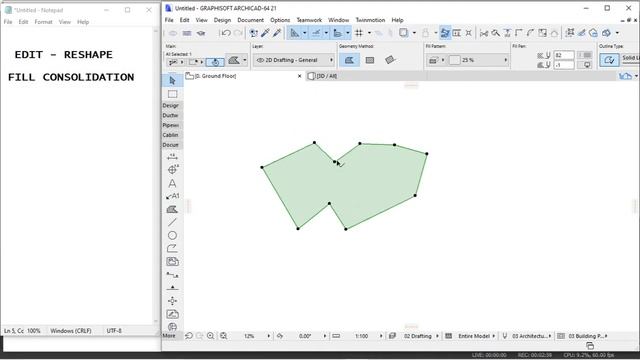
Task: Select the Line tool
Action: 172,222
